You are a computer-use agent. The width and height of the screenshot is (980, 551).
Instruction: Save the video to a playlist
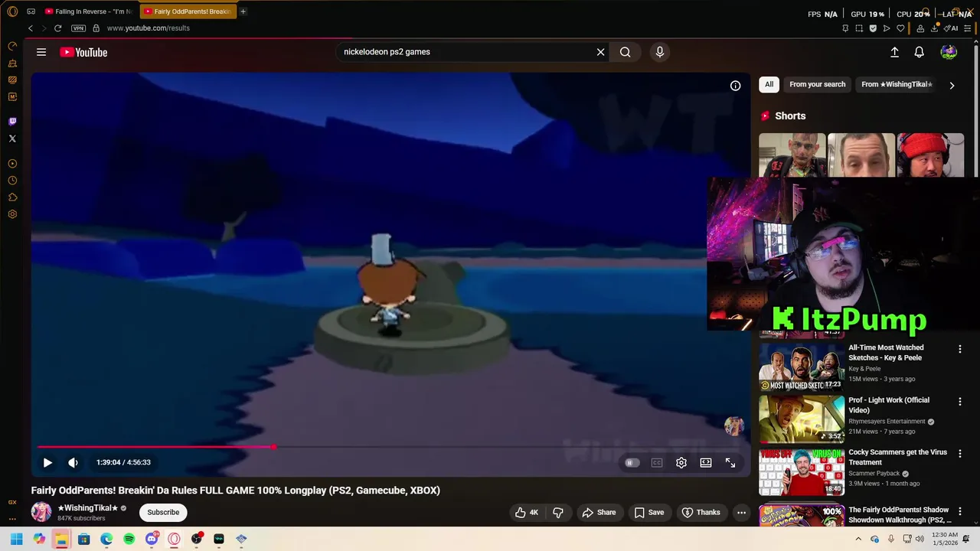pos(649,512)
